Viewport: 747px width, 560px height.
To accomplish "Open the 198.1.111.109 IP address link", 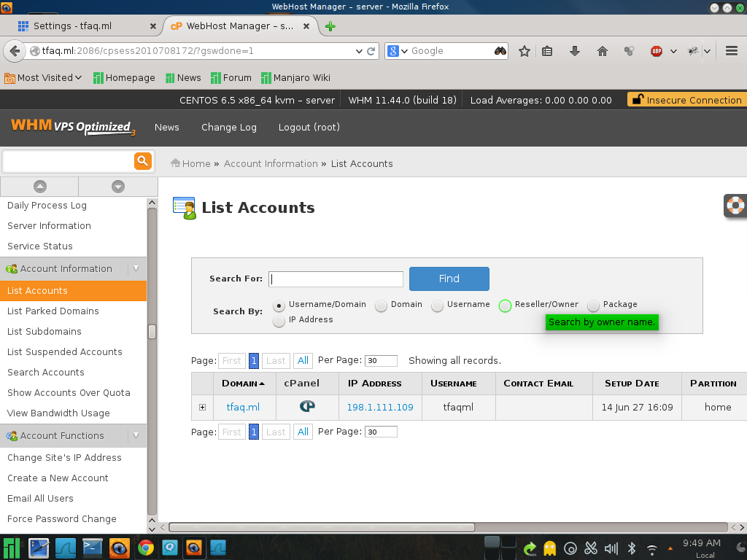I will 380,408.
